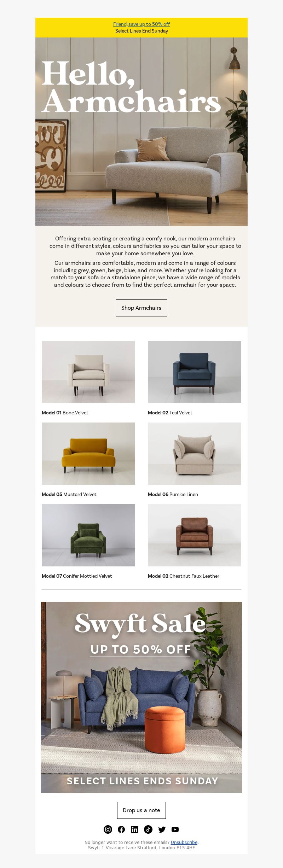The image size is (283, 868).
Task: Click the Shop Armchairs button
Action: click(141, 308)
